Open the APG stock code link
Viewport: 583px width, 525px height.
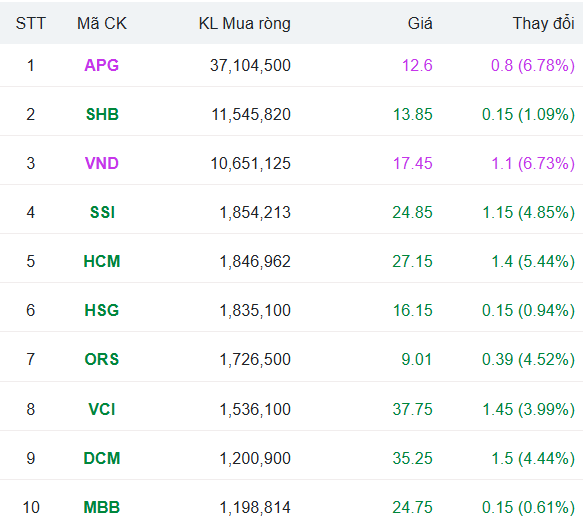click(102, 65)
